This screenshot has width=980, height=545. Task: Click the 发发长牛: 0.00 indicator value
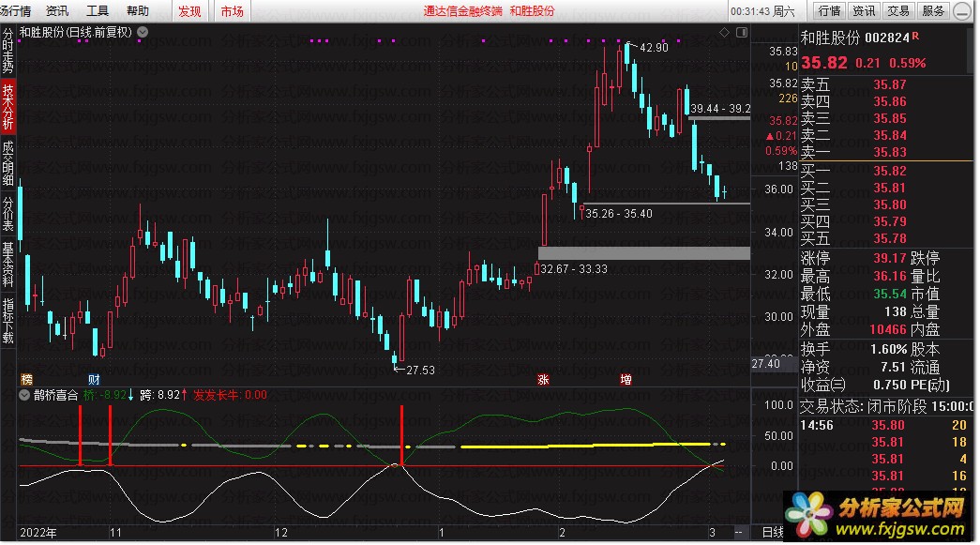[x=230, y=395]
